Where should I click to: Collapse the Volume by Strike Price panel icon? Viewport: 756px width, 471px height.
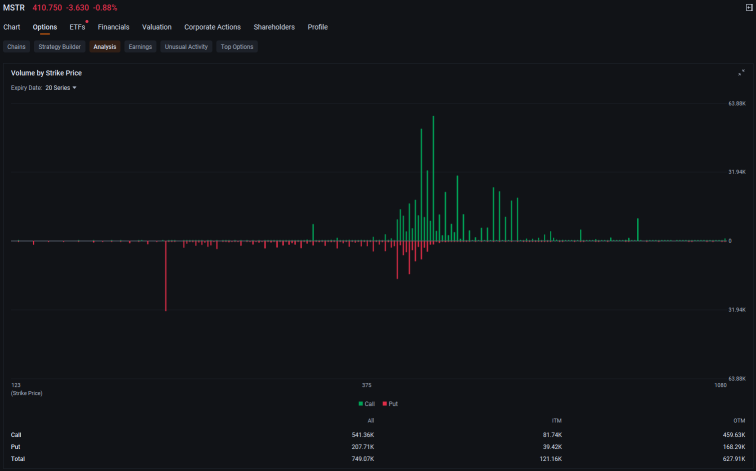(x=741, y=73)
